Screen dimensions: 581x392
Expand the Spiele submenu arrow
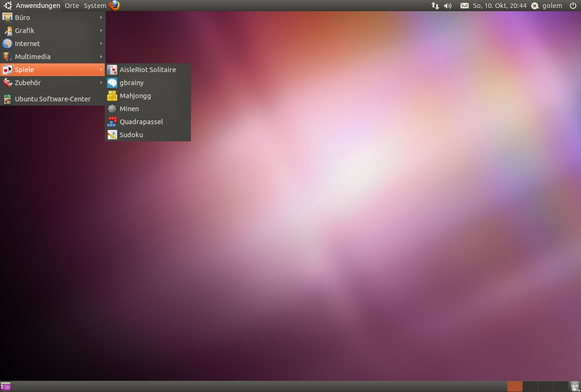click(101, 70)
